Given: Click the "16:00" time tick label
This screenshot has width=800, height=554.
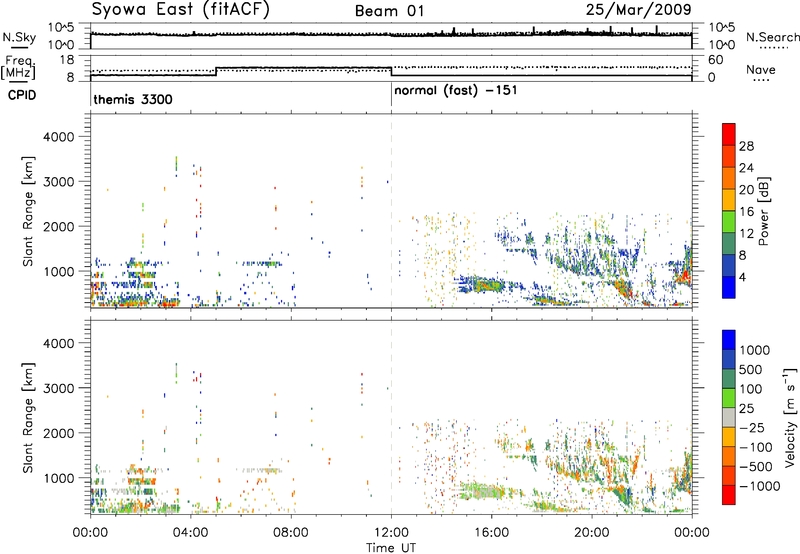Looking at the screenshot, I should pyautogui.click(x=491, y=533).
